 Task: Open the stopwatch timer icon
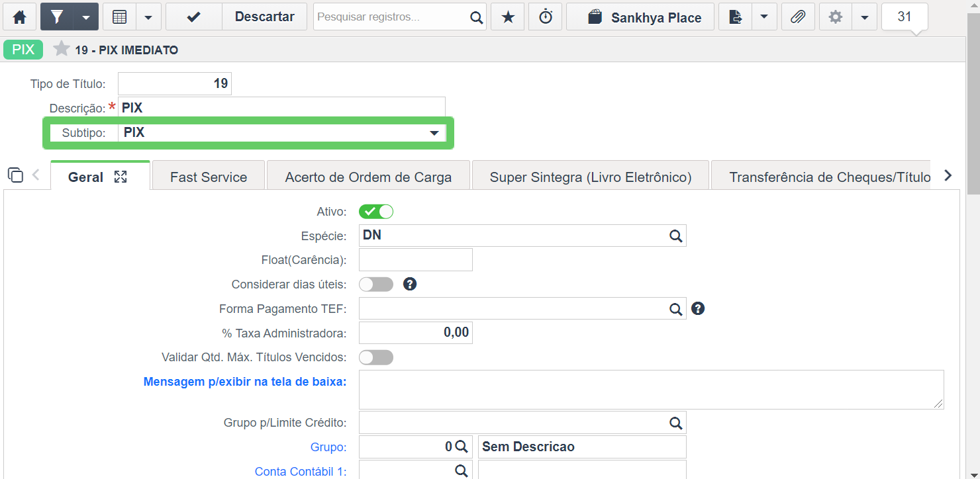point(546,17)
